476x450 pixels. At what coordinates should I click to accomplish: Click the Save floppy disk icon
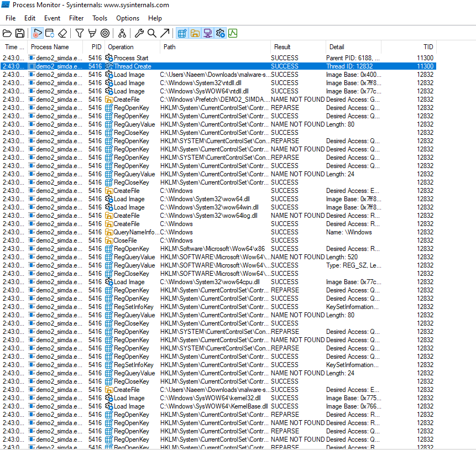(20, 33)
